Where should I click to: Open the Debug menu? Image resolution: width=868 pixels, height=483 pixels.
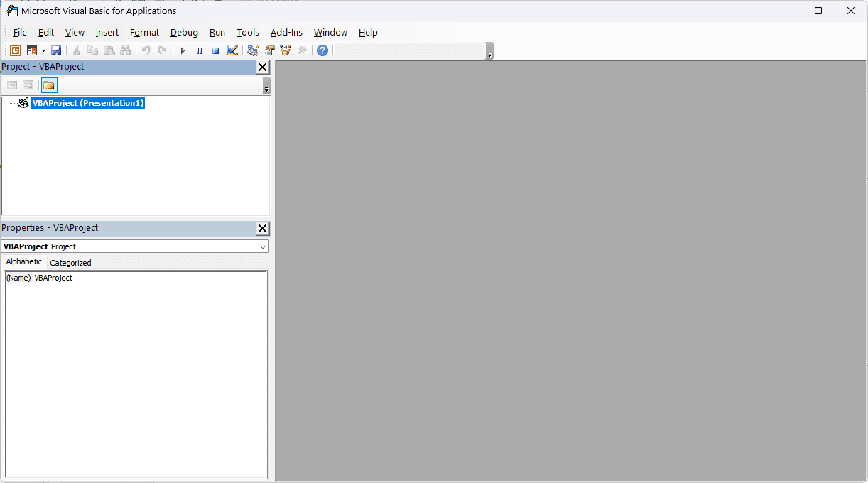point(185,33)
